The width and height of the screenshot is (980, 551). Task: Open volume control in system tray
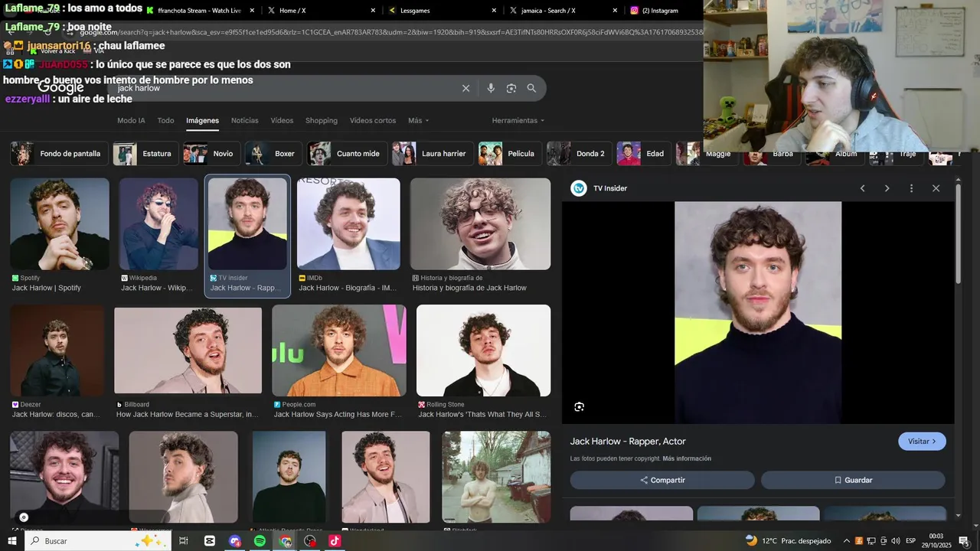click(896, 541)
